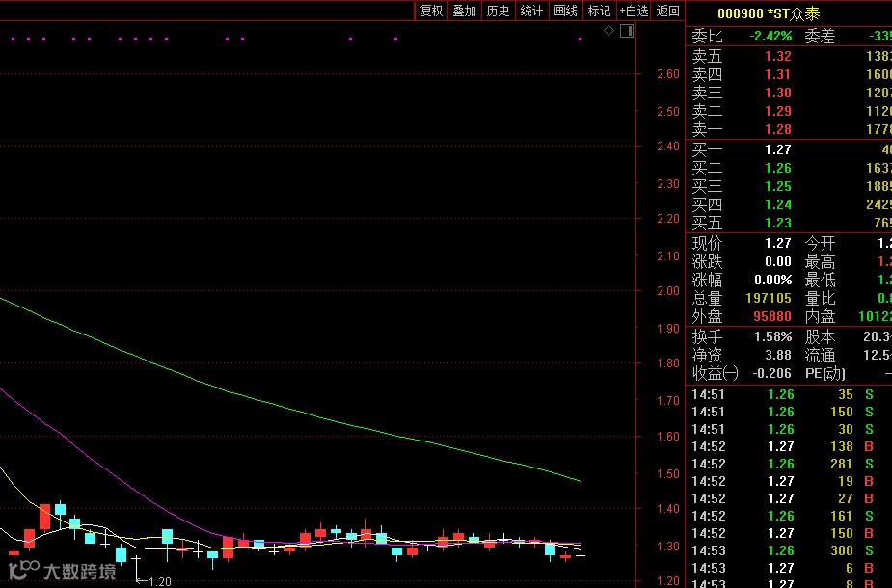Select the 买五 price 1.23
This screenshot has width=892, height=588.
click(777, 223)
